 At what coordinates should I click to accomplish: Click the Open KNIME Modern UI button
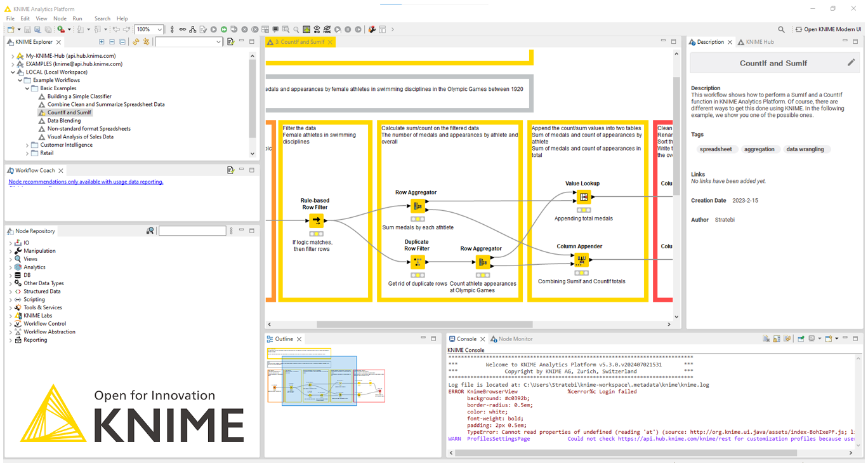[x=829, y=29]
